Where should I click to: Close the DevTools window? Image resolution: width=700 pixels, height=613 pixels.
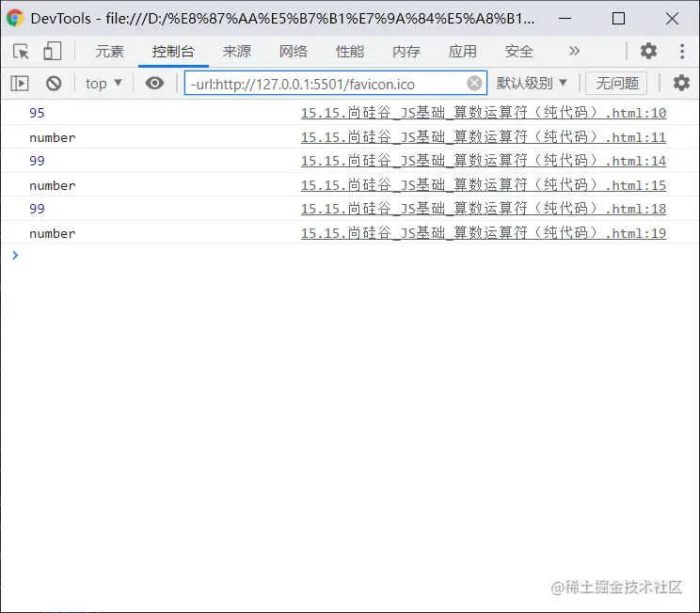pyautogui.click(x=672, y=18)
